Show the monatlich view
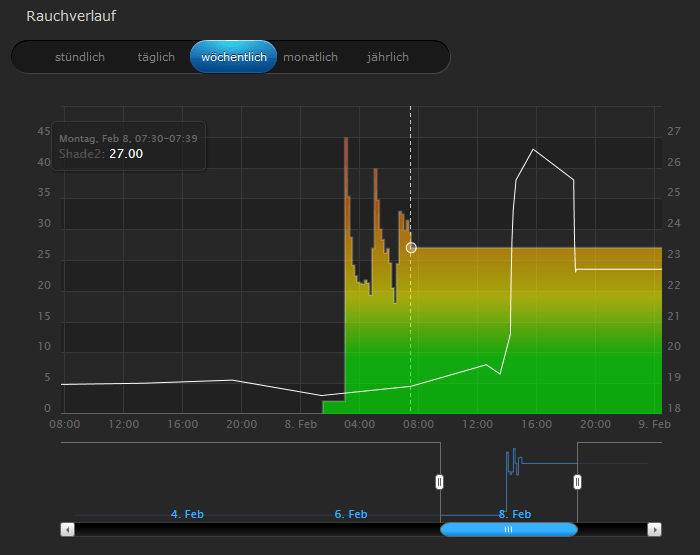The width and height of the screenshot is (700, 555). click(310, 57)
